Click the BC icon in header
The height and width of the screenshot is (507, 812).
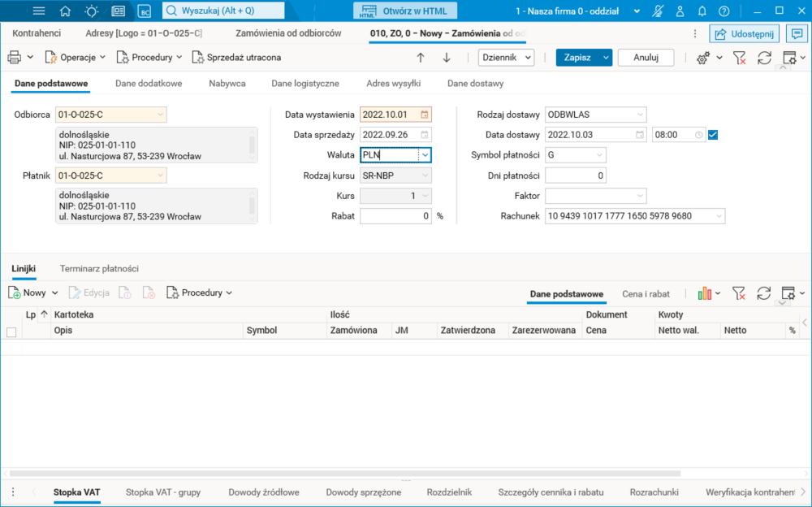click(x=145, y=11)
